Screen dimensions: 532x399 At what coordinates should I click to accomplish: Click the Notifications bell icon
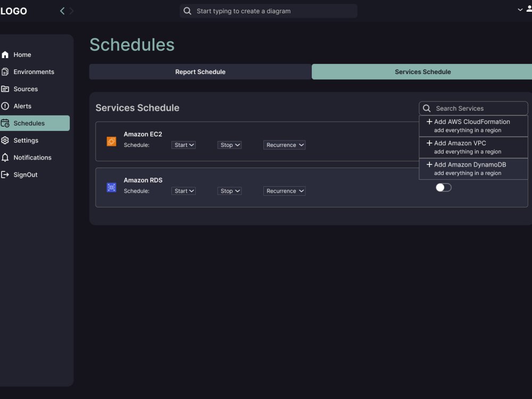[5, 157]
